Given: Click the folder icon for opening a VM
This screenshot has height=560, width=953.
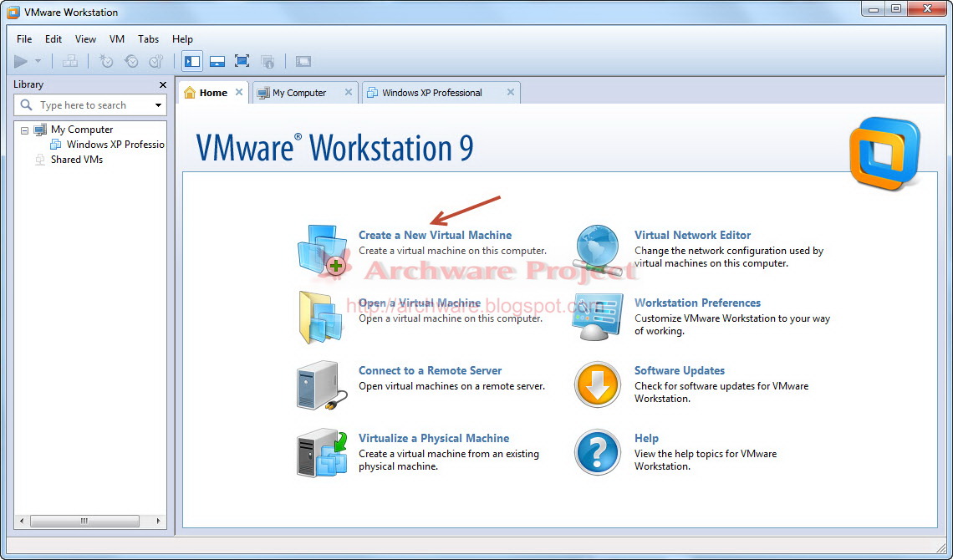Looking at the screenshot, I should point(322,317).
